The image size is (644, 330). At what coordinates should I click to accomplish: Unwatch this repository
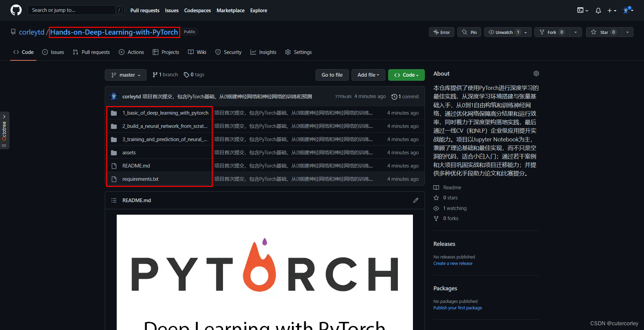504,32
